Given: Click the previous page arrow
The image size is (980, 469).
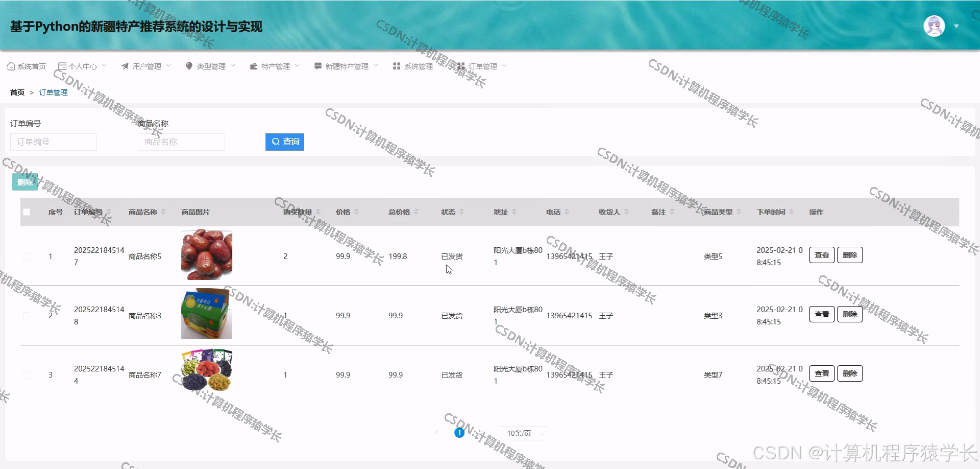Looking at the screenshot, I should [436, 433].
